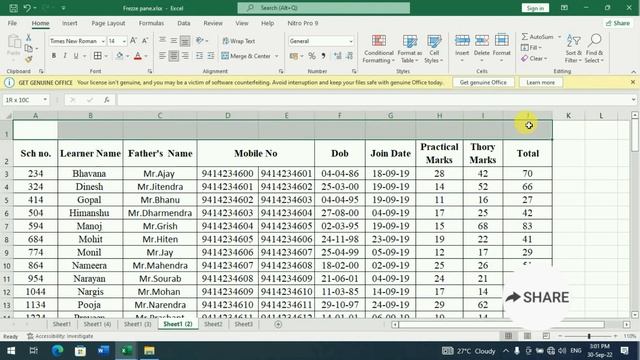Open Microsoft Edge from taskbar
The height and width of the screenshot is (360, 640).
coord(57,351)
